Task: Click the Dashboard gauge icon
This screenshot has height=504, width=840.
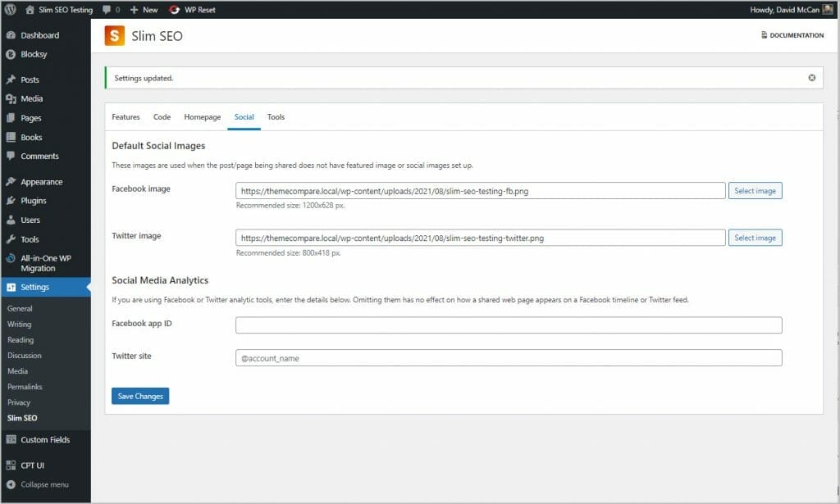Action: click(x=11, y=35)
